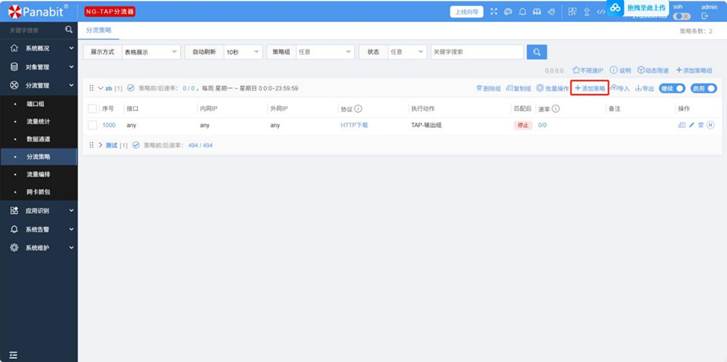Check the select-all checkbox in table header

(92, 109)
